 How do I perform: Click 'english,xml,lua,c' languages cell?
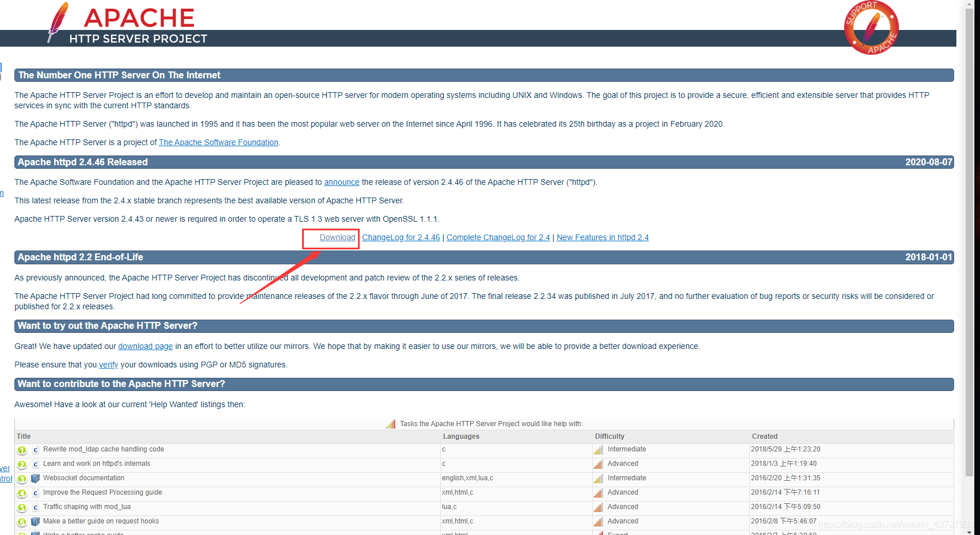(467, 478)
